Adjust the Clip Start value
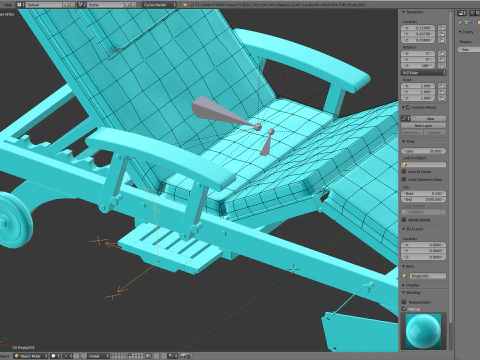This screenshot has width=480, height=360. 423,193
